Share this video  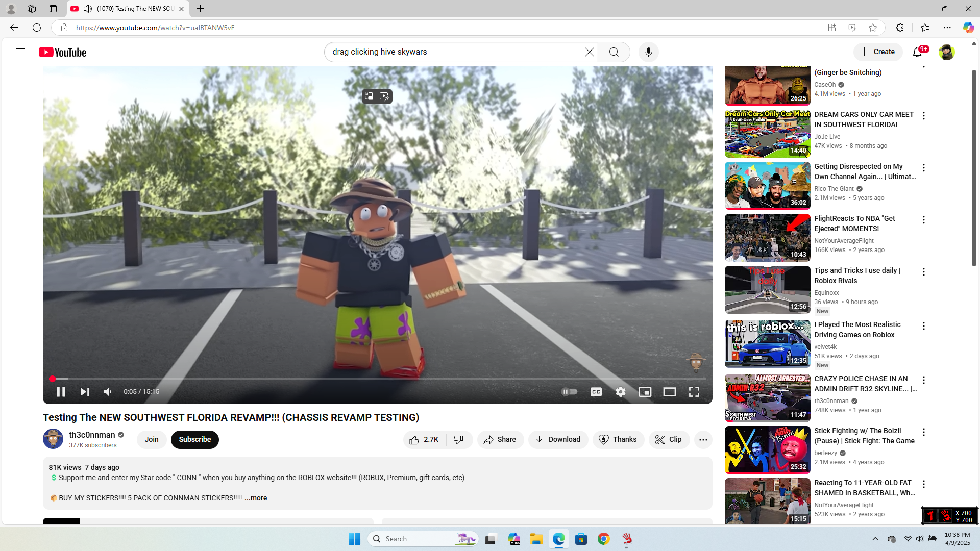(500, 440)
